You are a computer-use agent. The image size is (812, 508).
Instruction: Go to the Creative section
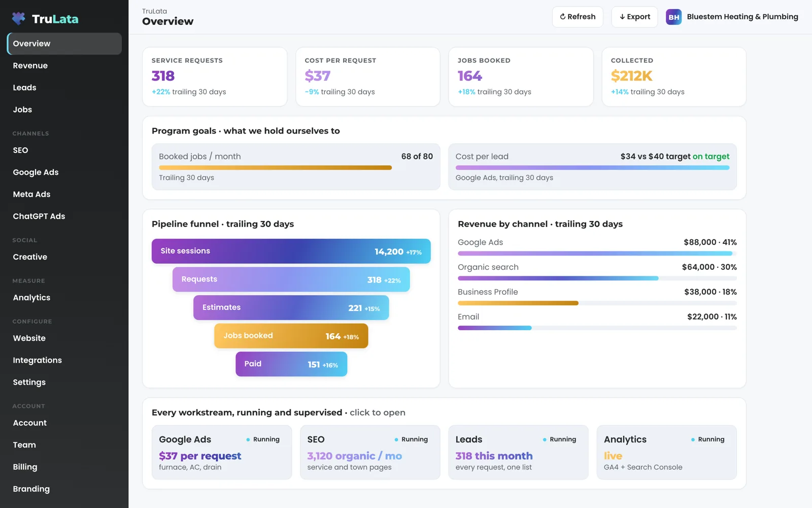pos(64,257)
